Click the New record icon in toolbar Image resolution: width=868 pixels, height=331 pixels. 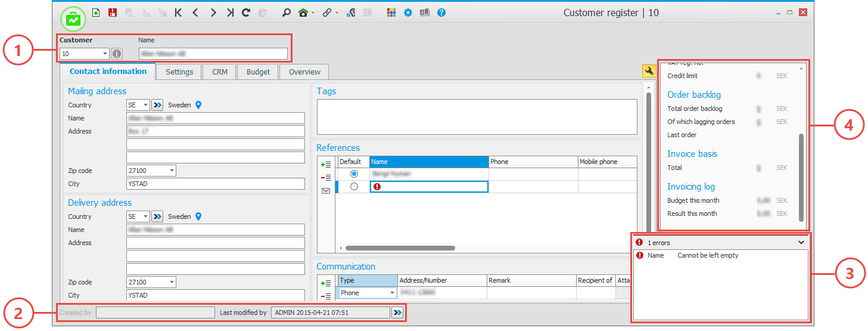pos(97,13)
